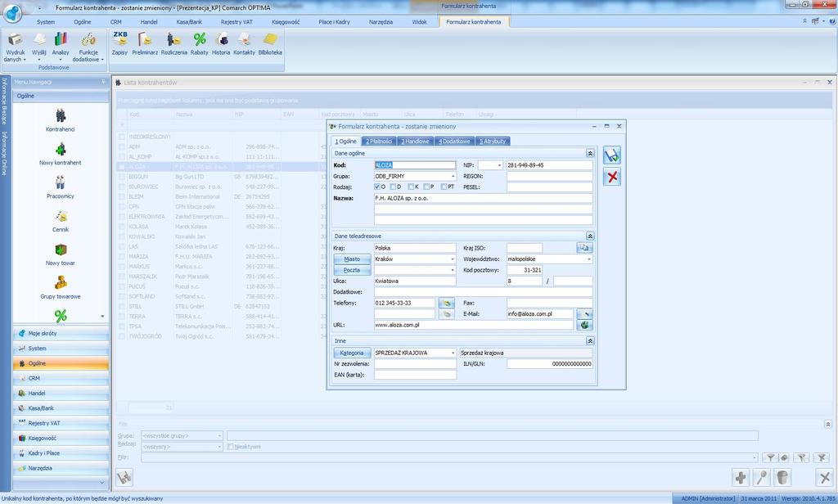Click the Miasto button
Viewport: 838px width, 504px height.
(352, 259)
